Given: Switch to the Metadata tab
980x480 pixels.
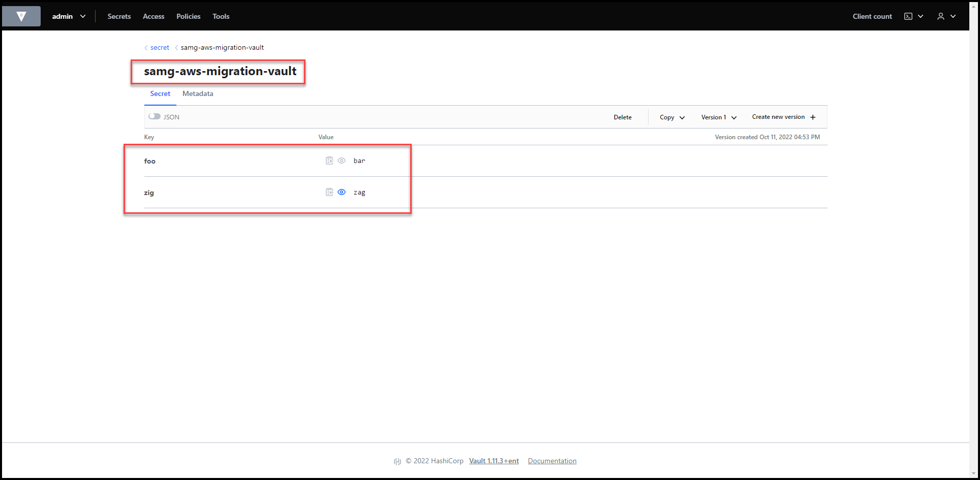Looking at the screenshot, I should 198,93.
